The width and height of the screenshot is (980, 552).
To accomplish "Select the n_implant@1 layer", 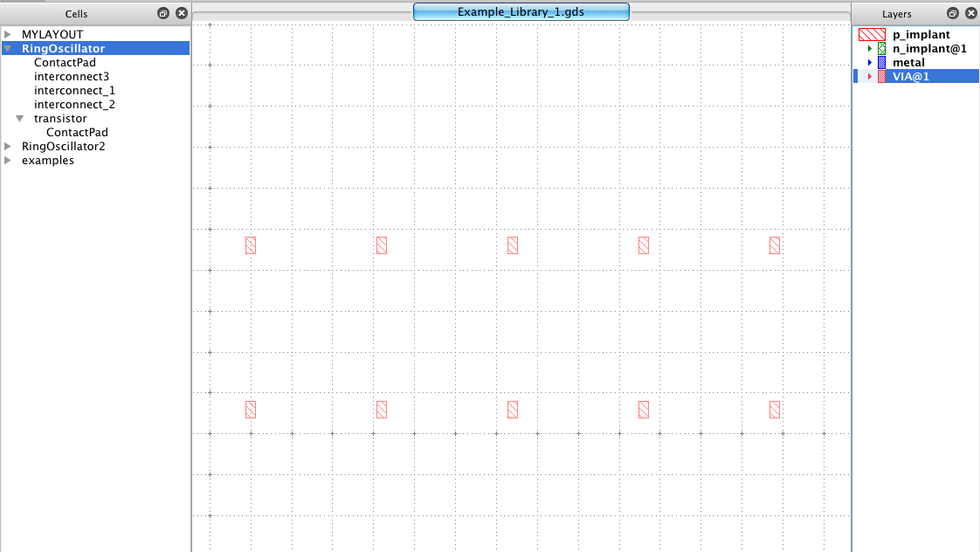I will click(x=929, y=49).
